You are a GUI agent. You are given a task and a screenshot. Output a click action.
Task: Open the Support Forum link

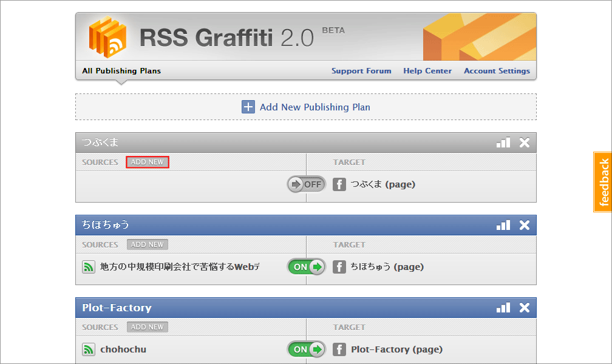coord(361,71)
